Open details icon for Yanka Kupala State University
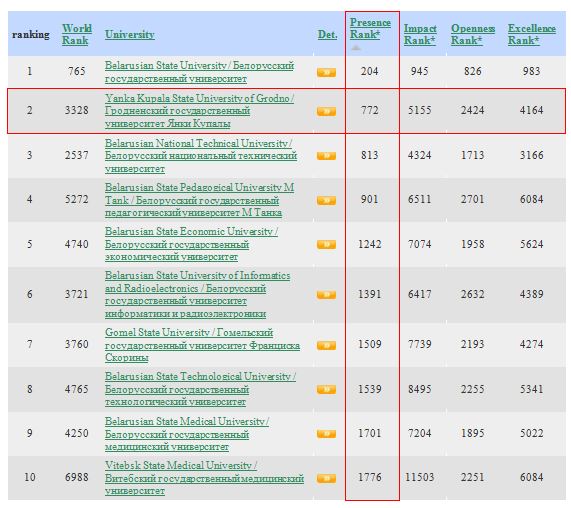 pyautogui.click(x=326, y=111)
